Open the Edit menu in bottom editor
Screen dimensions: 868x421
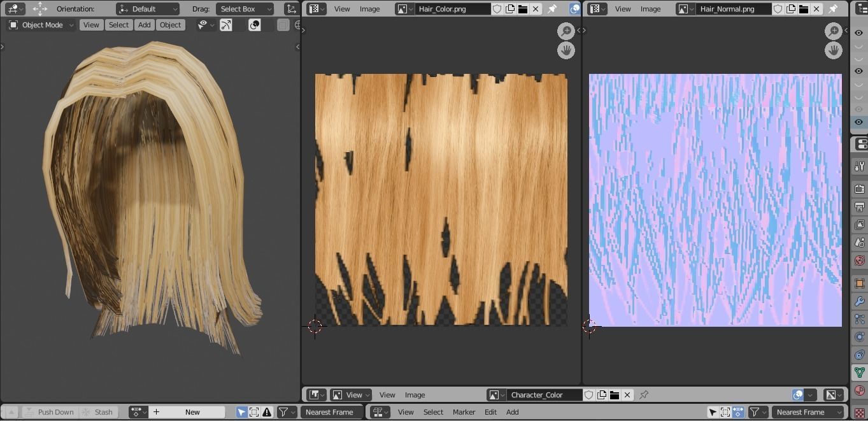pos(490,412)
